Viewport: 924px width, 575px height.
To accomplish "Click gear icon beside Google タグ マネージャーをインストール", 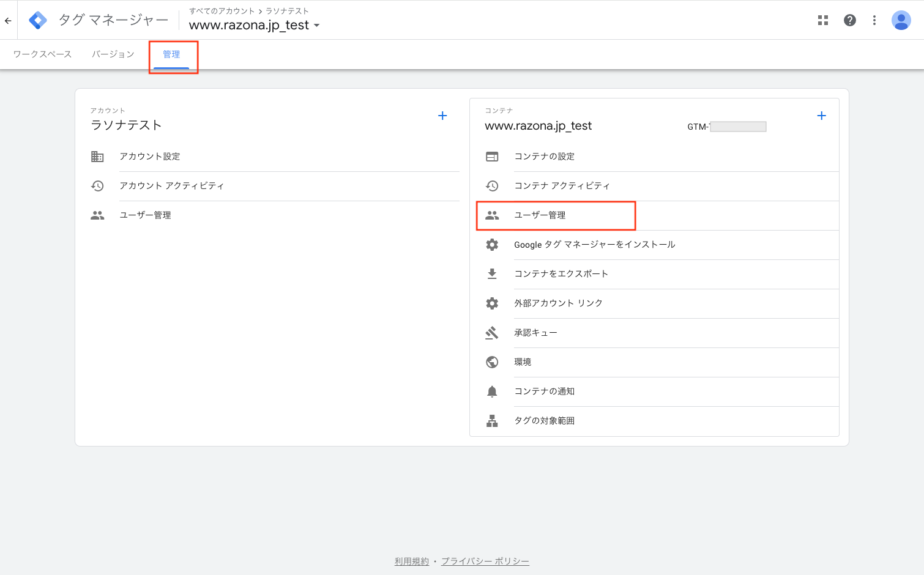I will [x=492, y=245].
